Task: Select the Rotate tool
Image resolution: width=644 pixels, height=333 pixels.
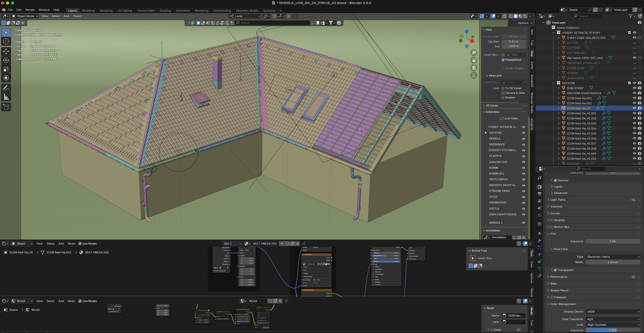Action: tap(6, 60)
